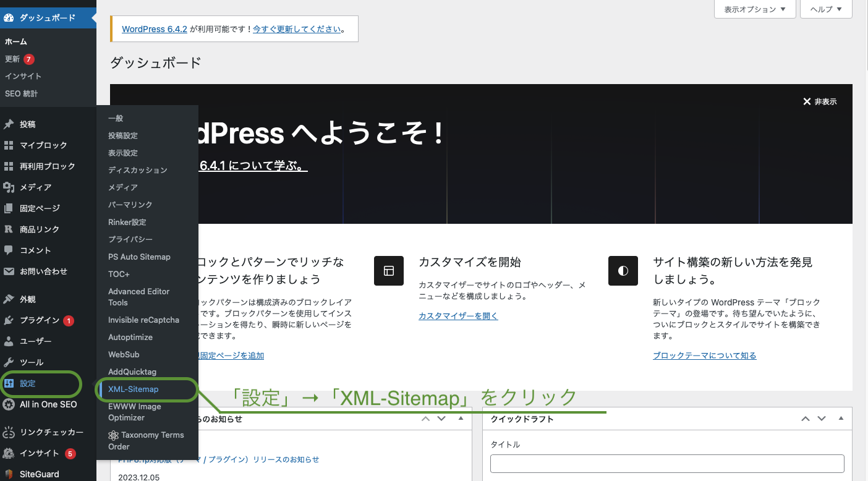The height and width of the screenshot is (481, 868).
Task: Click 今すぐ更新してください link
Action: 297,29
